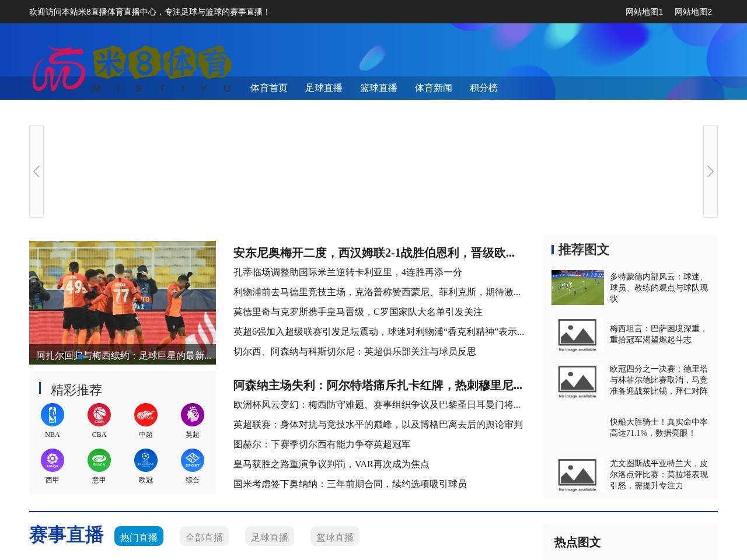Open headline 安东尼奥梅开二度 article
Viewport: 747px width, 560px height.
pyautogui.click(x=374, y=253)
